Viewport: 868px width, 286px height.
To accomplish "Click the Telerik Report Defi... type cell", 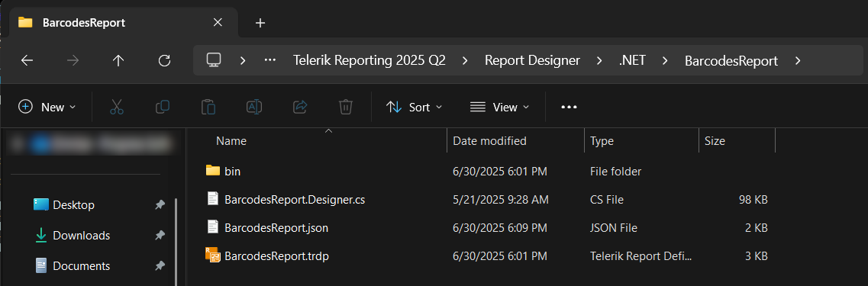I will click(x=641, y=256).
